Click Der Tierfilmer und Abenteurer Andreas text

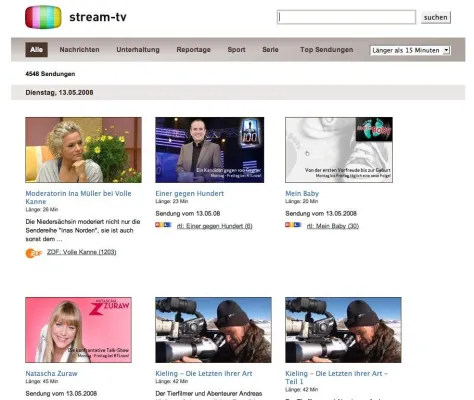pos(209,394)
